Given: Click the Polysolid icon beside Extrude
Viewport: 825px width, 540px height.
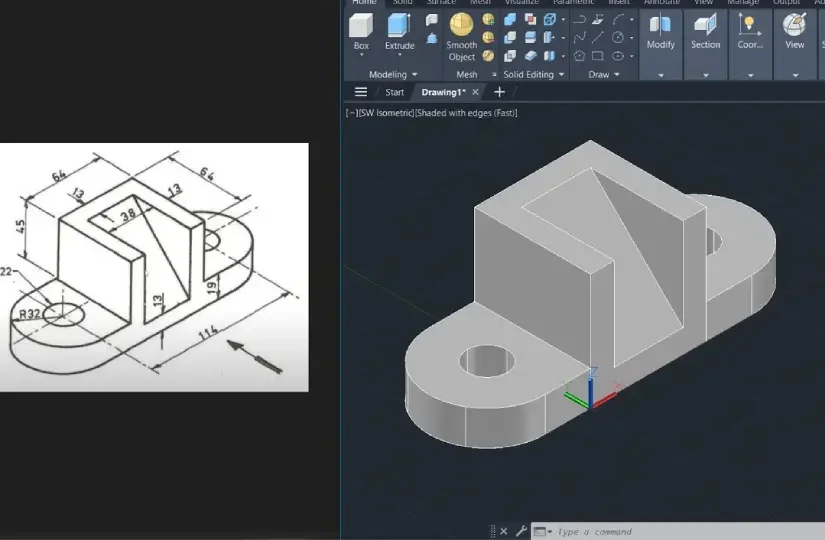Looking at the screenshot, I should 432,20.
